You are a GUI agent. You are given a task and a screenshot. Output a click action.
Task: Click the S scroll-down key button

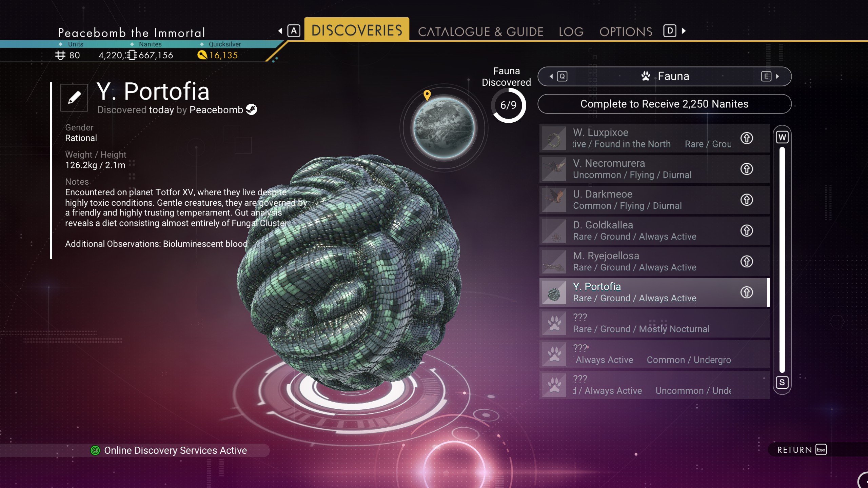782,382
